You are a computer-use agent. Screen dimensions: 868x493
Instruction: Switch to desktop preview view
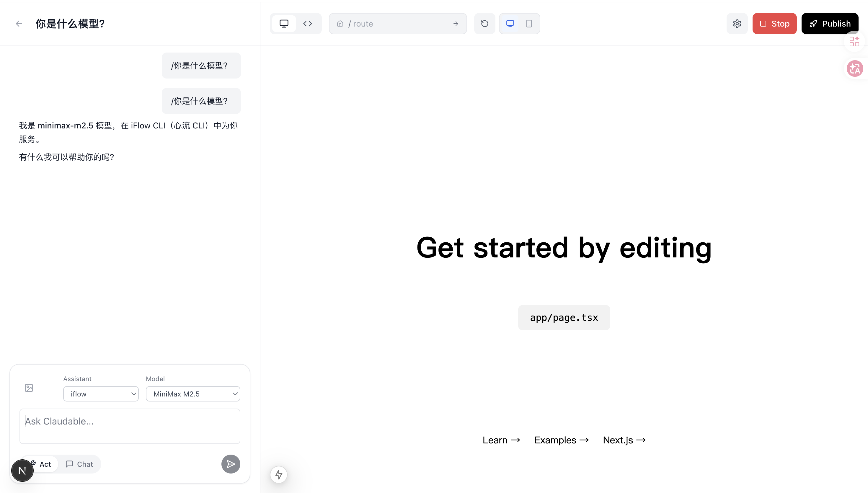tap(284, 24)
